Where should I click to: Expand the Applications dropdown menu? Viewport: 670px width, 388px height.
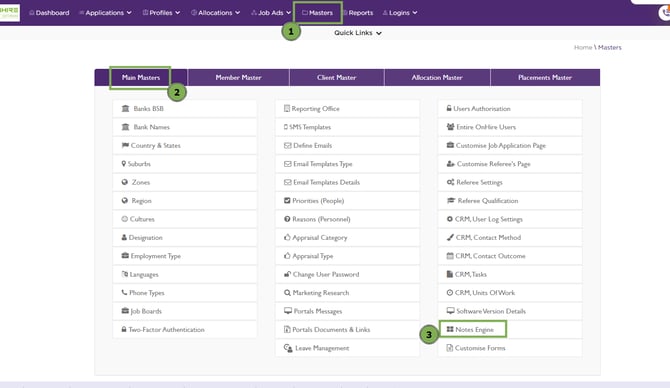(105, 13)
